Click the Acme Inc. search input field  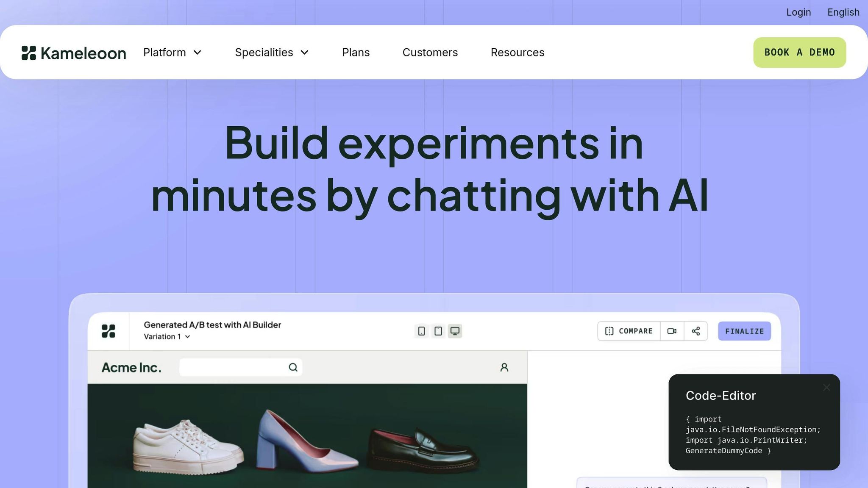pos(233,367)
